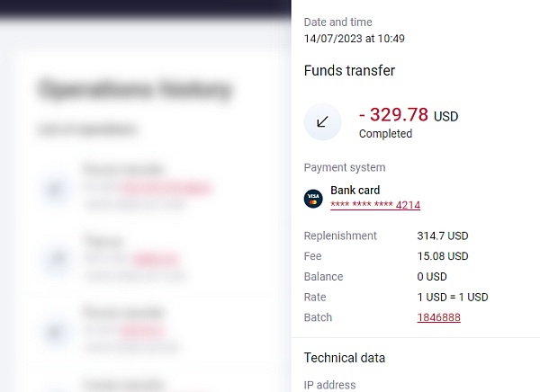Select the Bank card label
The height and width of the screenshot is (392, 540).
click(355, 190)
